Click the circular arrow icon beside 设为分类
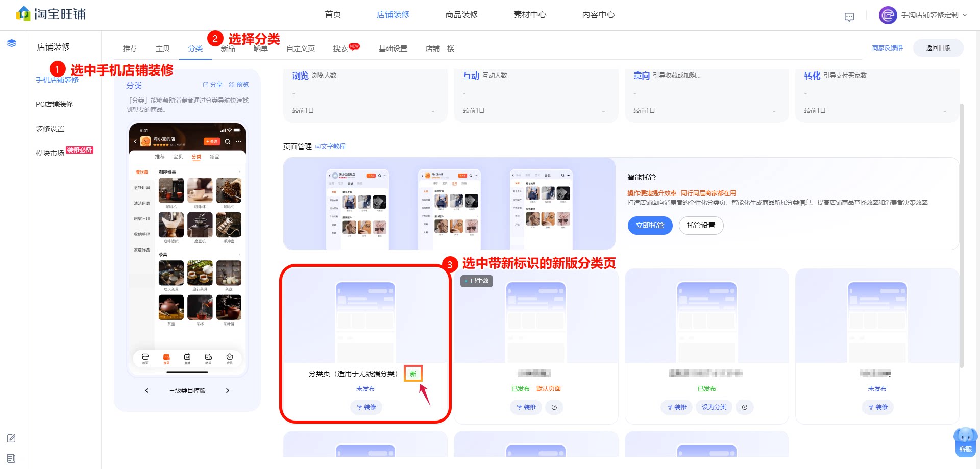Image resolution: width=980 pixels, height=469 pixels. [745, 407]
